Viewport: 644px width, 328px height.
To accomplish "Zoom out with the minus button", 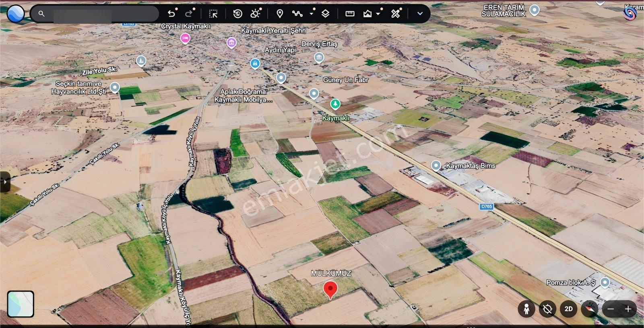I will click(x=611, y=309).
